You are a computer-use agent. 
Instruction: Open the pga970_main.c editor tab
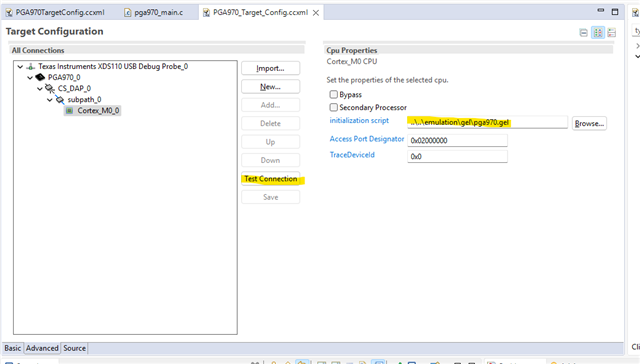[154, 13]
